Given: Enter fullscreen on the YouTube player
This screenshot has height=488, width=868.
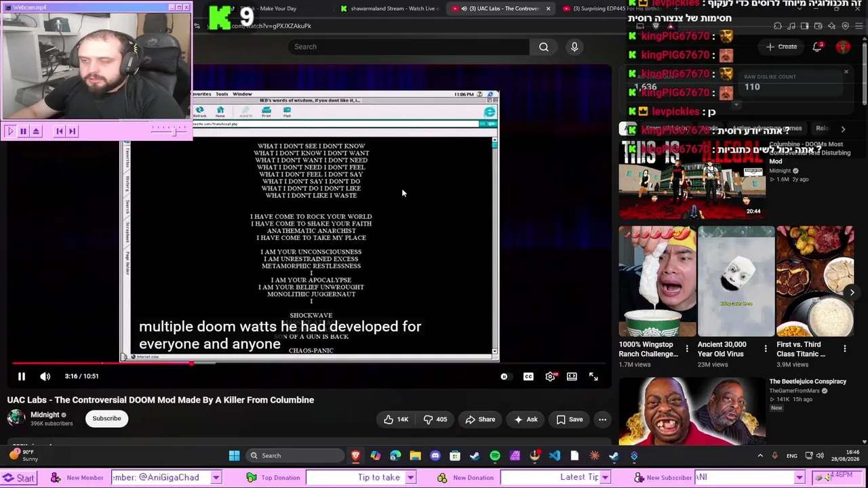Looking at the screenshot, I should [593, 376].
